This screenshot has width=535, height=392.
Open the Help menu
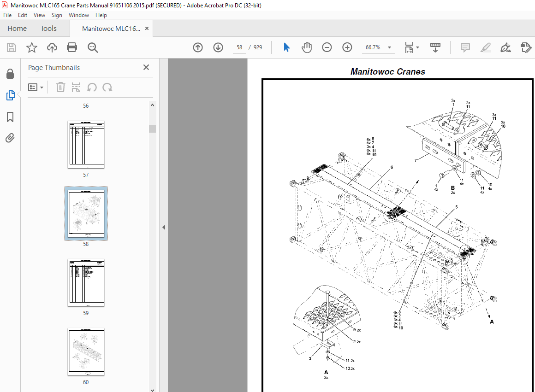point(101,15)
